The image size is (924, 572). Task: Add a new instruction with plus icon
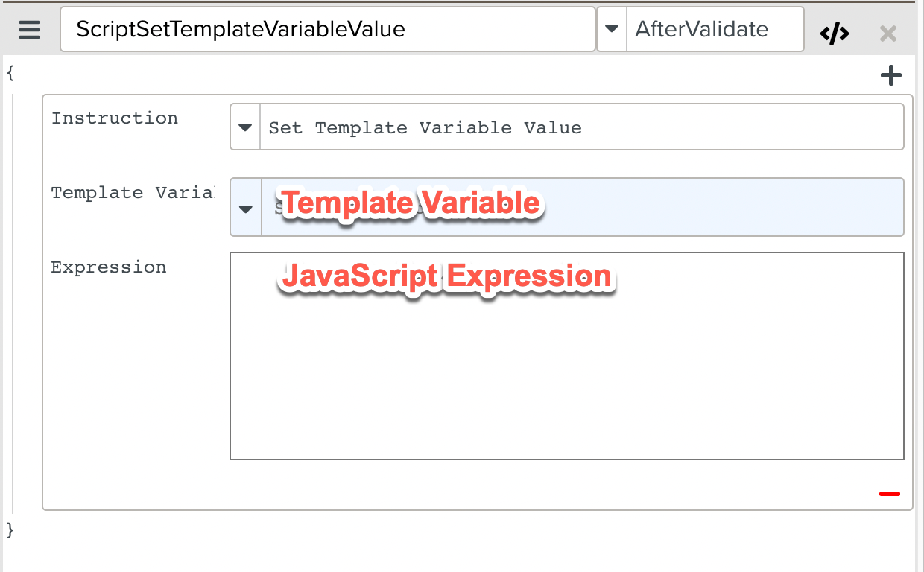pyautogui.click(x=891, y=75)
